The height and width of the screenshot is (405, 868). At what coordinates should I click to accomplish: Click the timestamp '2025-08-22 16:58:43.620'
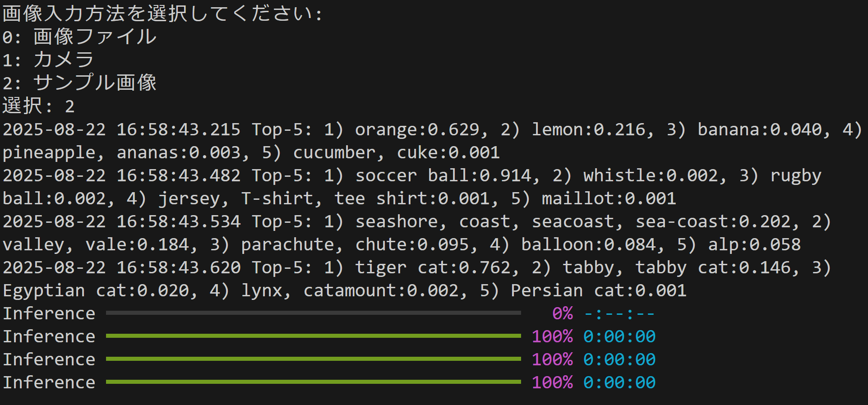coord(122,267)
